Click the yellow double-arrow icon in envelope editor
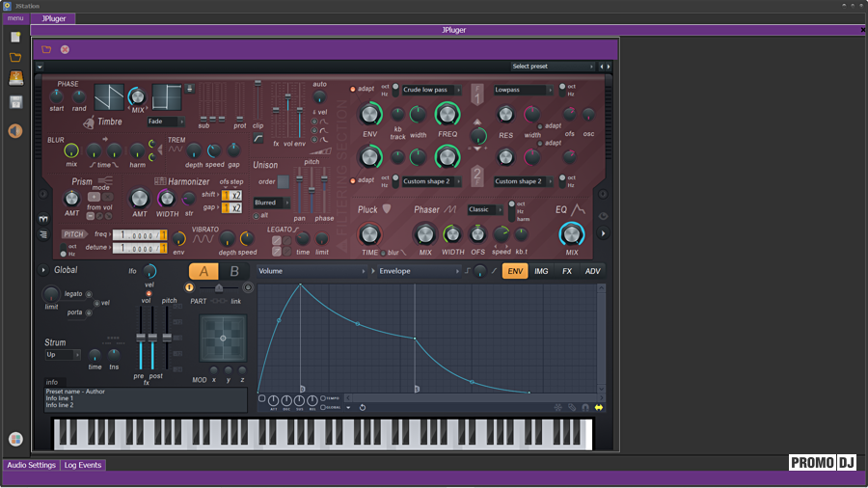This screenshot has height=488, width=868. pyautogui.click(x=599, y=408)
